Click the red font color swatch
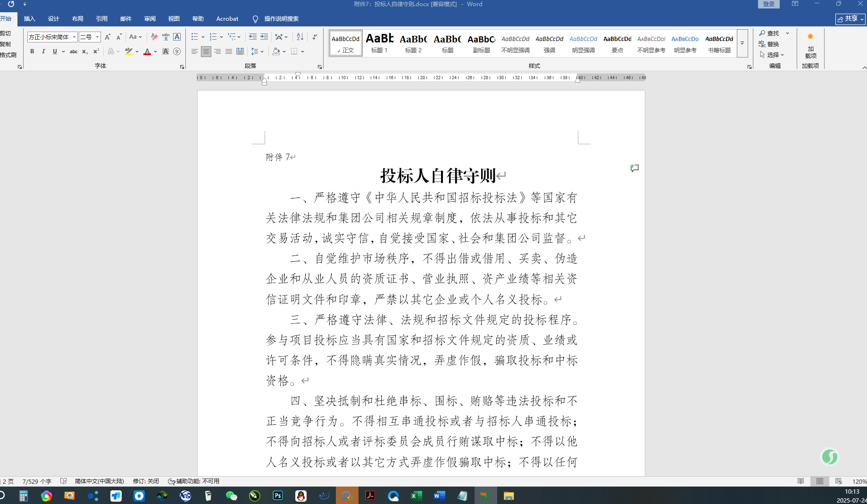The image size is (867, 504). pos(147,51)
